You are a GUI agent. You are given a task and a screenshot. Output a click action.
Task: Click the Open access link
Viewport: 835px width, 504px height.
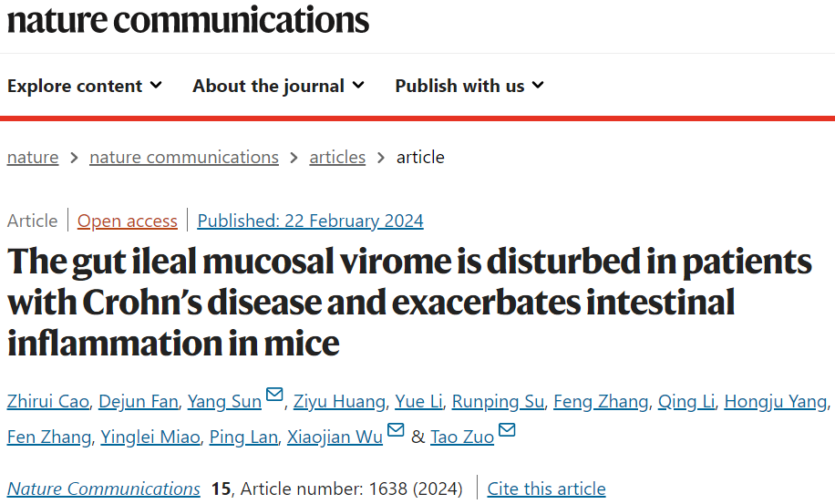pos(128,221)
